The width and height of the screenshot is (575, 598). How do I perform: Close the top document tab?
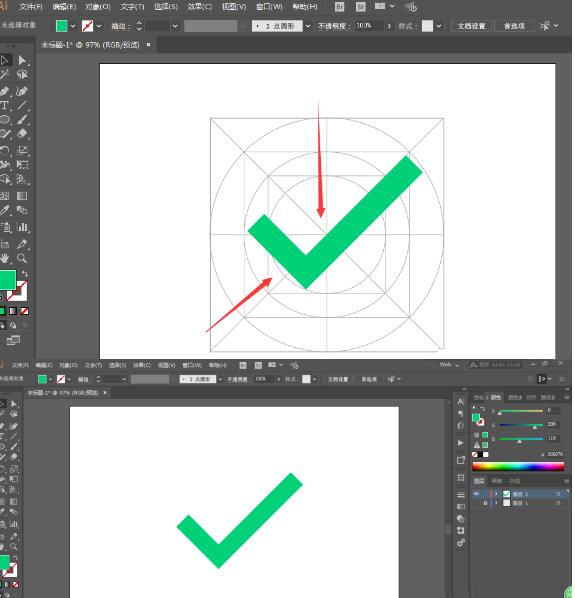pos(148,45)
